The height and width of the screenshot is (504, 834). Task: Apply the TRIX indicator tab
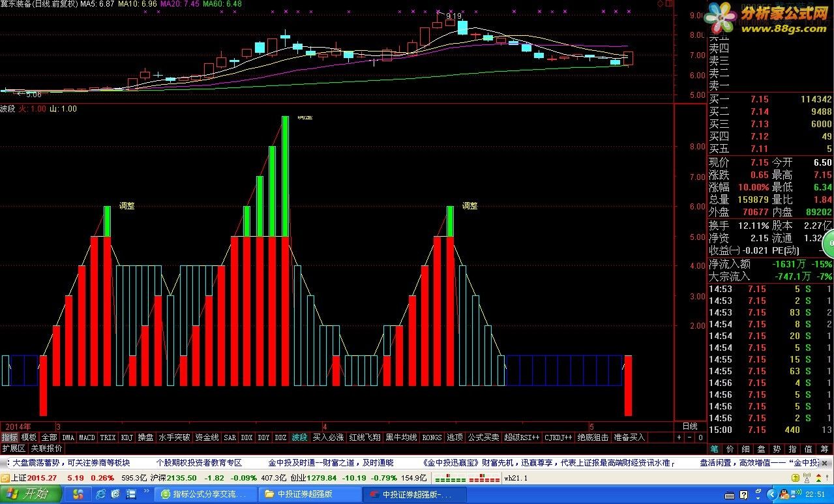pyautogui.click(x=108, y=437)
